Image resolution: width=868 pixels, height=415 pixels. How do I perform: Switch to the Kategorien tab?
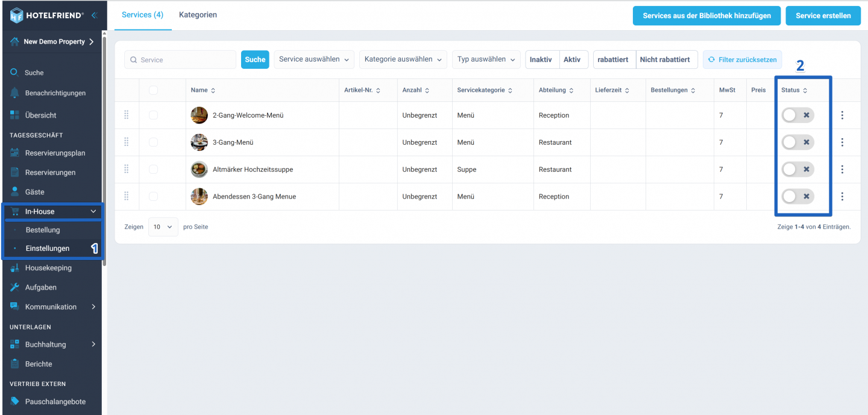click(x=198, y=14)
